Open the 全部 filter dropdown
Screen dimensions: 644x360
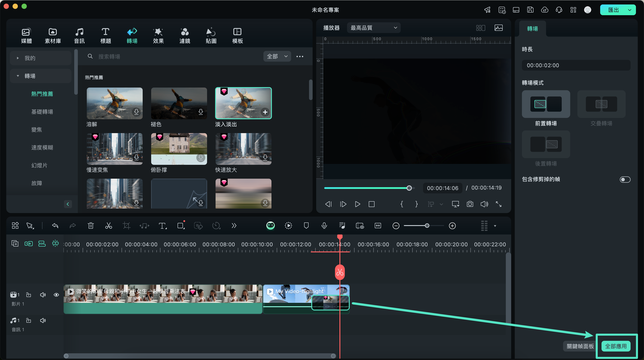click(277, 57)
